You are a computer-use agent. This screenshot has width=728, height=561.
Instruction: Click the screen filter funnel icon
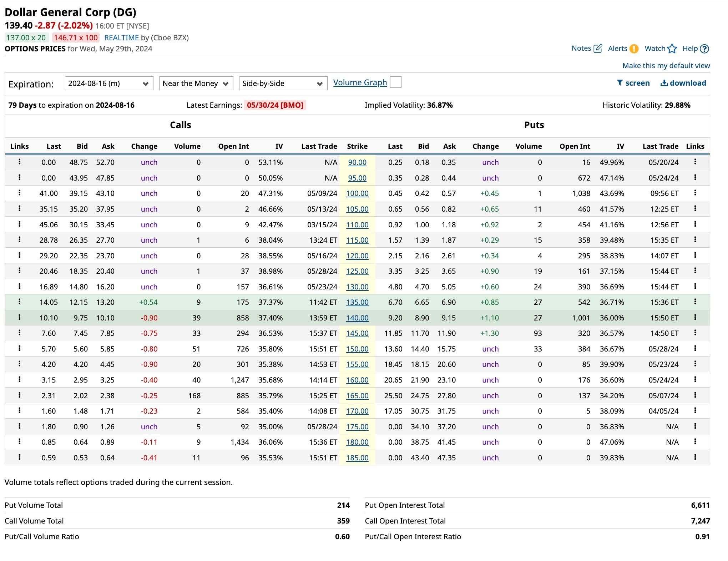pyautogui.click(x=620, y=83)
